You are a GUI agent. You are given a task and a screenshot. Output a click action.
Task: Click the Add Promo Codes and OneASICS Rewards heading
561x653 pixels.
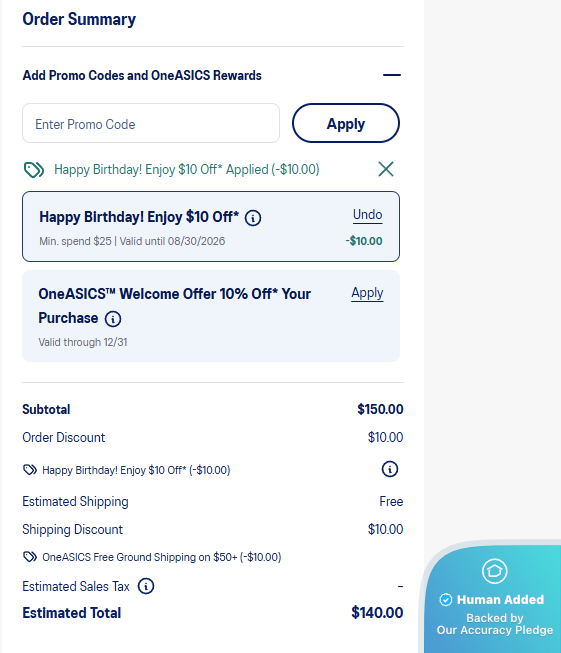[x=142, y=75]
